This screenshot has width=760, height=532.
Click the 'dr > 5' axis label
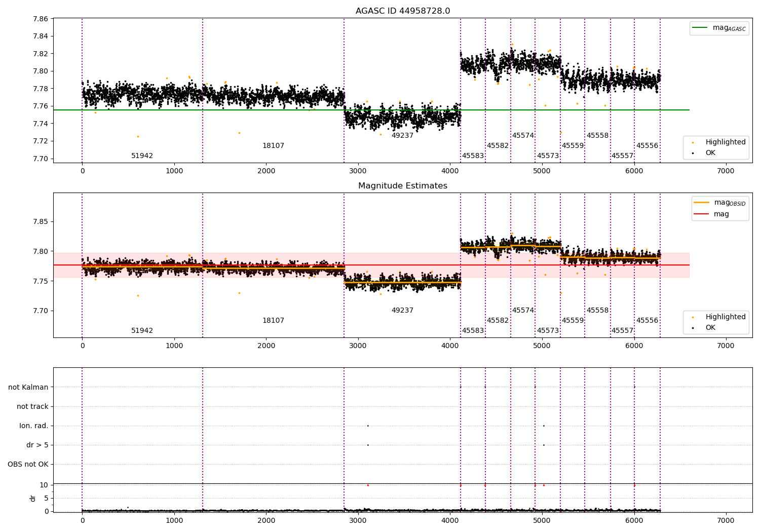pyautogui.click(x=37, y=445)
